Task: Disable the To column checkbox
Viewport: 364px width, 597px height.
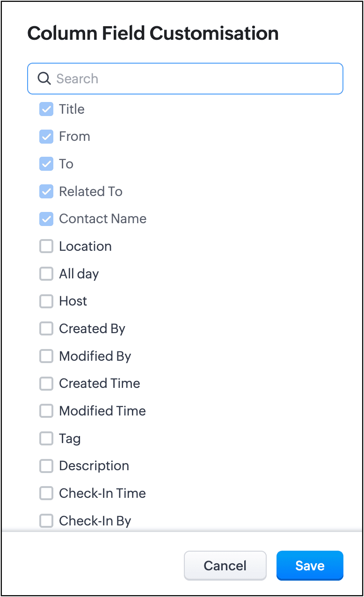Action: click(46, 164)
